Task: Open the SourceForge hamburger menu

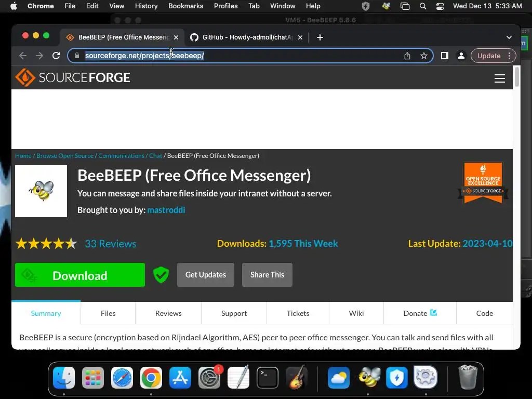Action: pos(499,78)
